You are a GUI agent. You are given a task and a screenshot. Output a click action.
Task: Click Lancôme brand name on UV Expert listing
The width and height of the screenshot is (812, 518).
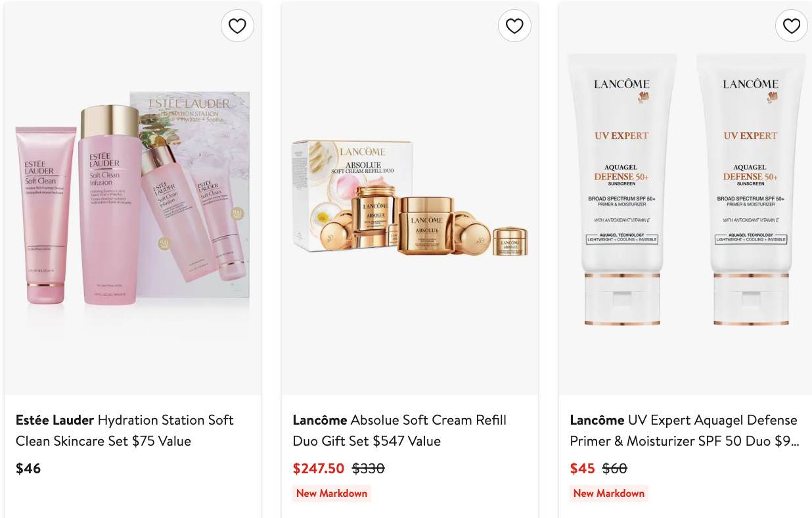[597, 420]
